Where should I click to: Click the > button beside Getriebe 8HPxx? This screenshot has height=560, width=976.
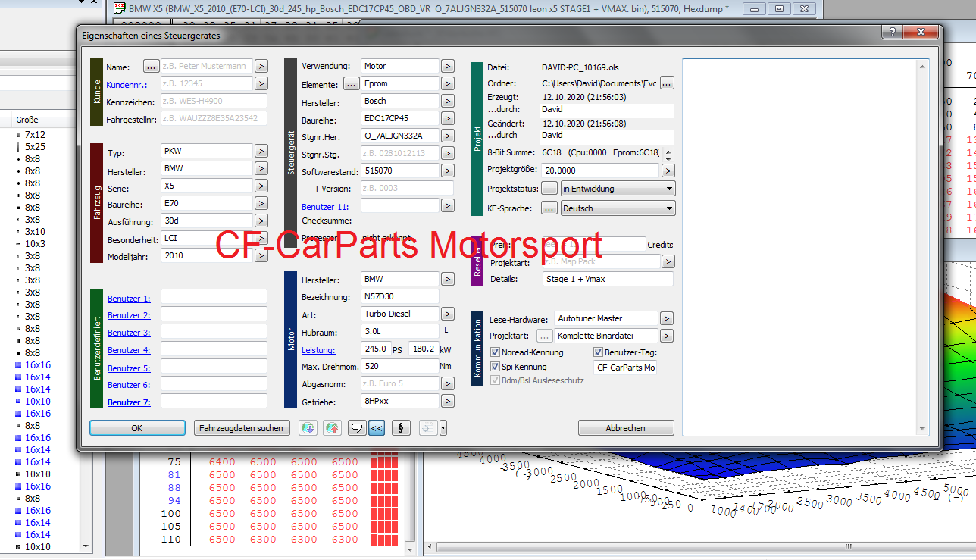point(448,402)
